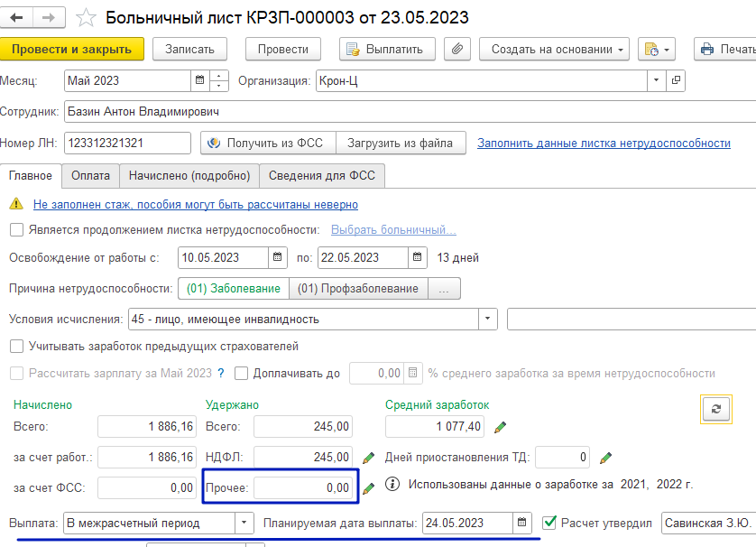
Task: Go back with the left arrow button
Action: [x=19, y=17]
